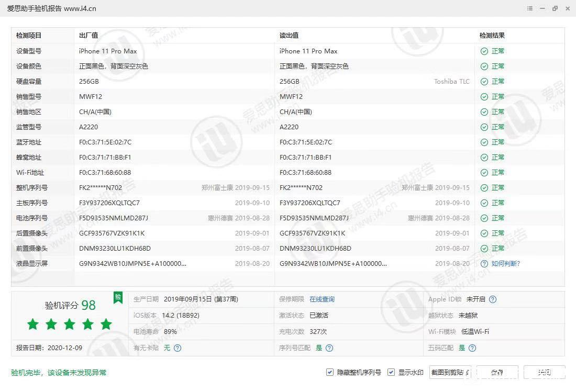The height and width of the screenshot is (392, 576).
Task: Select read-out front camera serial DNM93230LU1KDH68D
Action: [315, 249]
